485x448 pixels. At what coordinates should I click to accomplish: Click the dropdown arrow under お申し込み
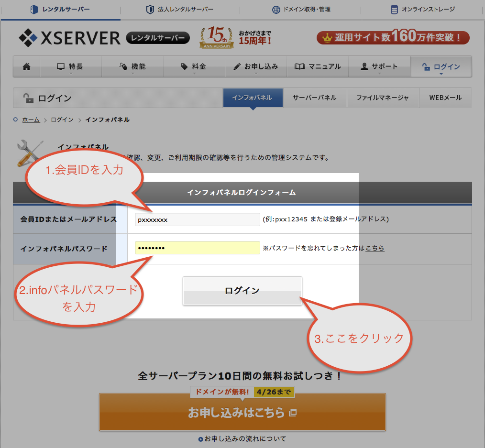tap(256, 74)
